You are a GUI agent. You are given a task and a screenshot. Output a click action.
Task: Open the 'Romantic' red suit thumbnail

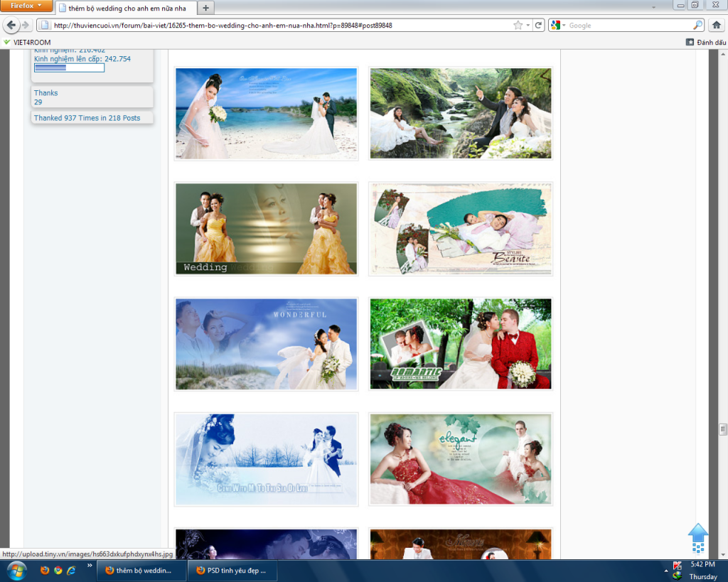tap(461, 344)
